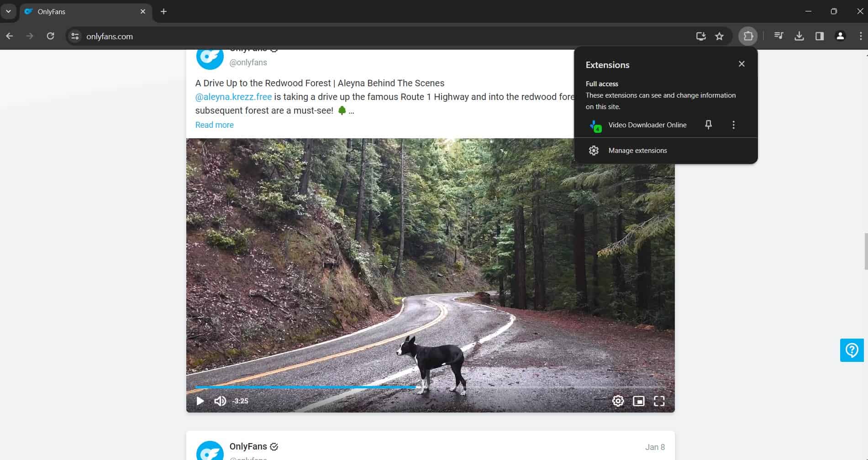Mute the video volume

[220, 401]
